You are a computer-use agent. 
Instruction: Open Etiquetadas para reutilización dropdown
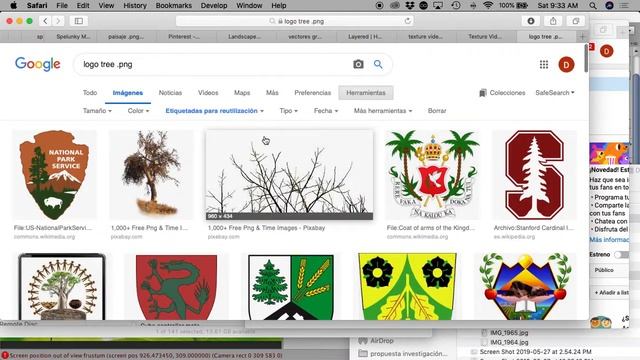[x=214, y=111]
